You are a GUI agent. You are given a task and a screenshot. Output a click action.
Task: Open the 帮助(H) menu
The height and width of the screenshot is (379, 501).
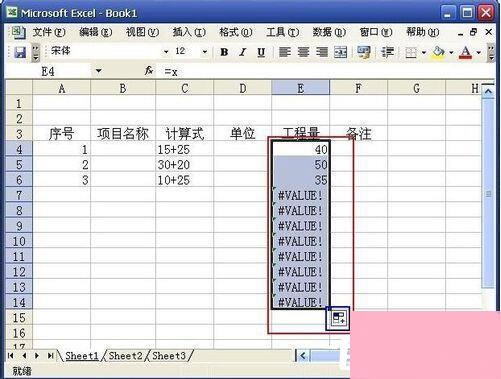tap(422, 32)
